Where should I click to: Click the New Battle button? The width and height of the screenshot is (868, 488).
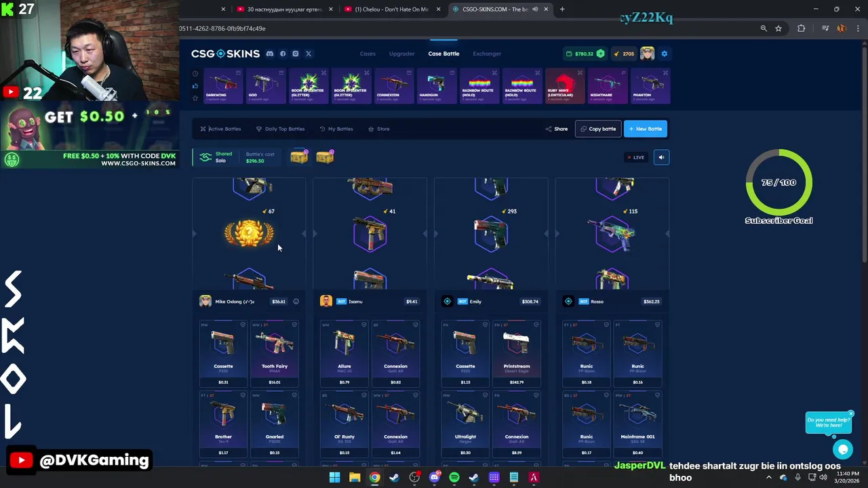645,129
